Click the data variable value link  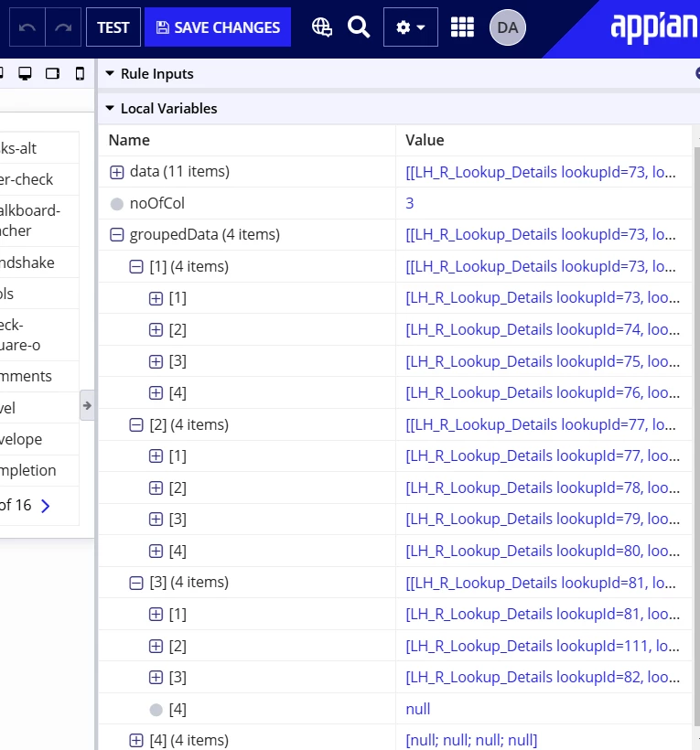tap(541, 172)
